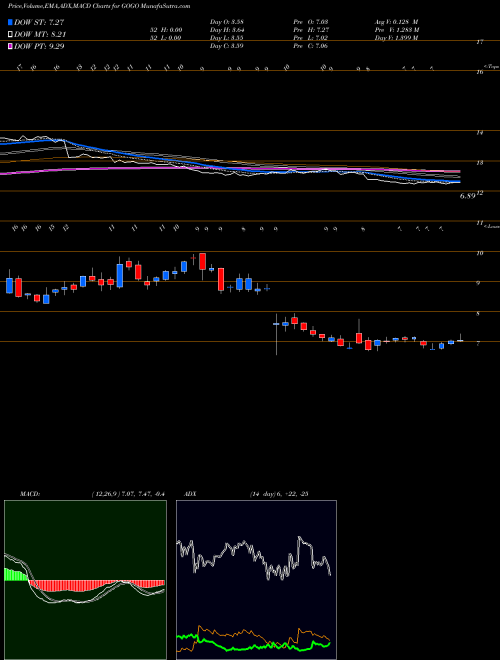Click inside the green MACD chart panel
The height and width of the screenshot is (660, 500).
(x=85, y=580)
